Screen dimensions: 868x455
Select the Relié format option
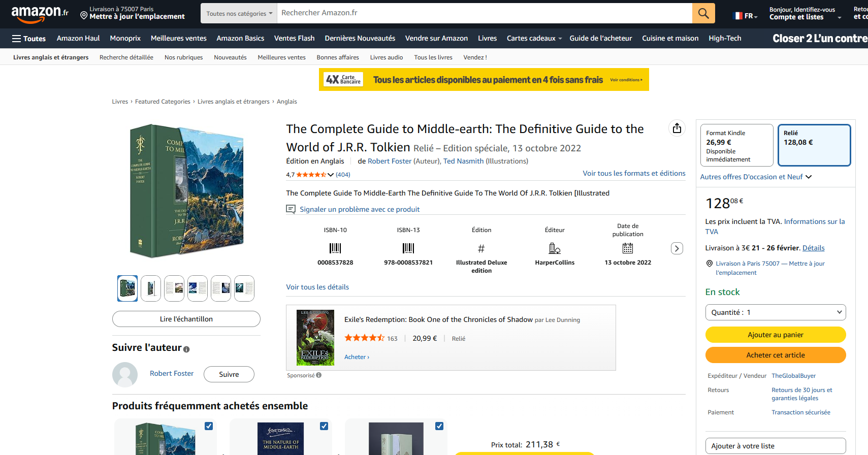click(x=814, y=145)
